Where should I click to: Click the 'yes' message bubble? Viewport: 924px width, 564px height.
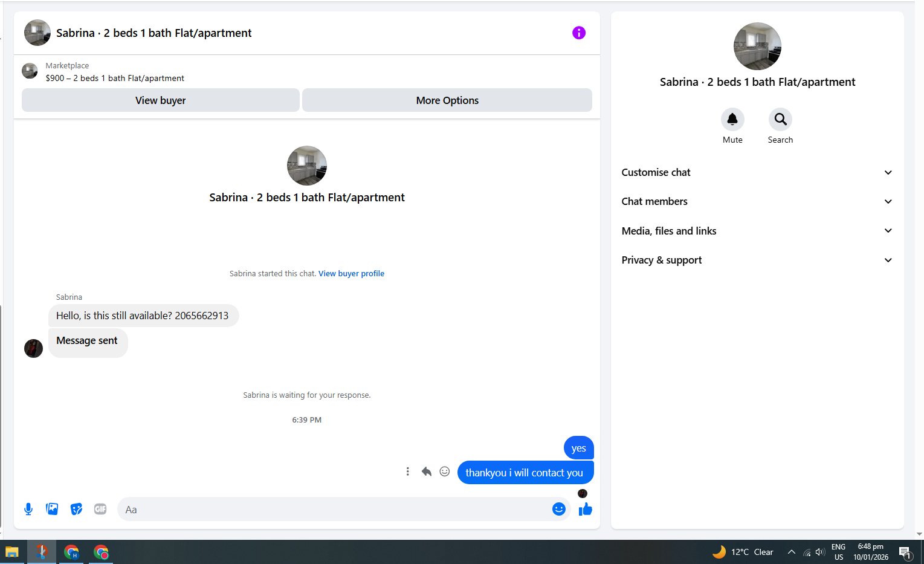coord(579,448)
